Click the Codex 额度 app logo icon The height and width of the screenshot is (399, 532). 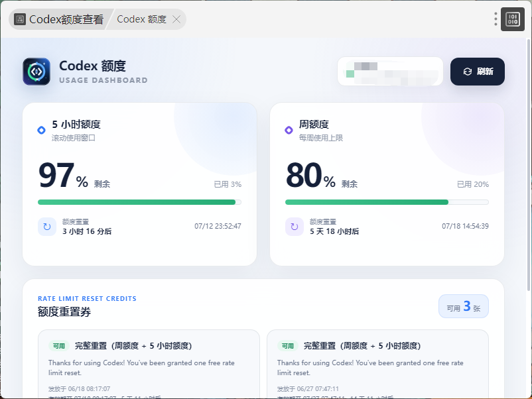(x=36, y=71)
